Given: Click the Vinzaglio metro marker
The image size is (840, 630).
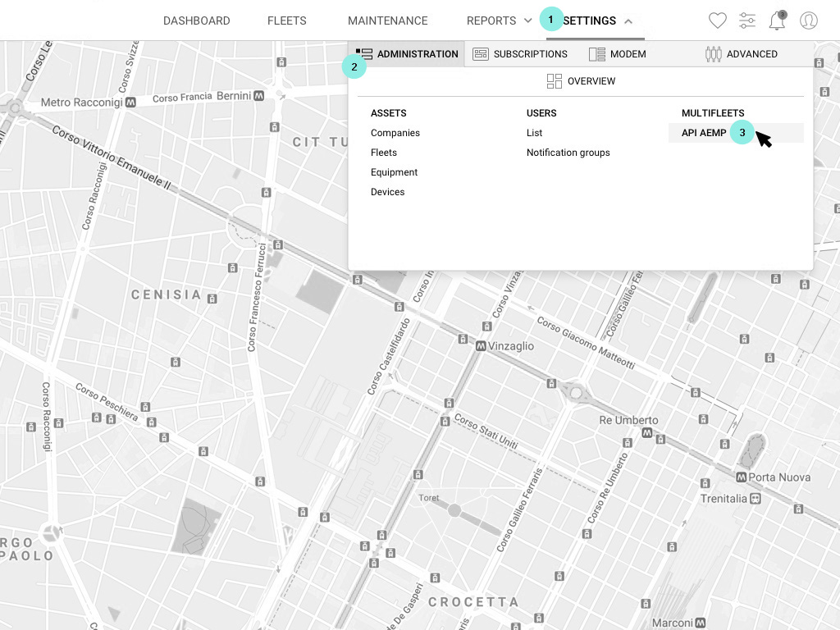Looking at the screenshot, I should point(481,346).
